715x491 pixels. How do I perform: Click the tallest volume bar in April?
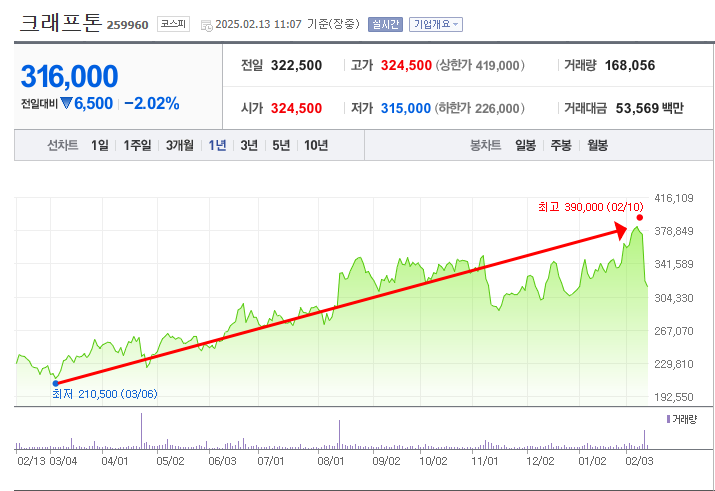coord(141,431)
